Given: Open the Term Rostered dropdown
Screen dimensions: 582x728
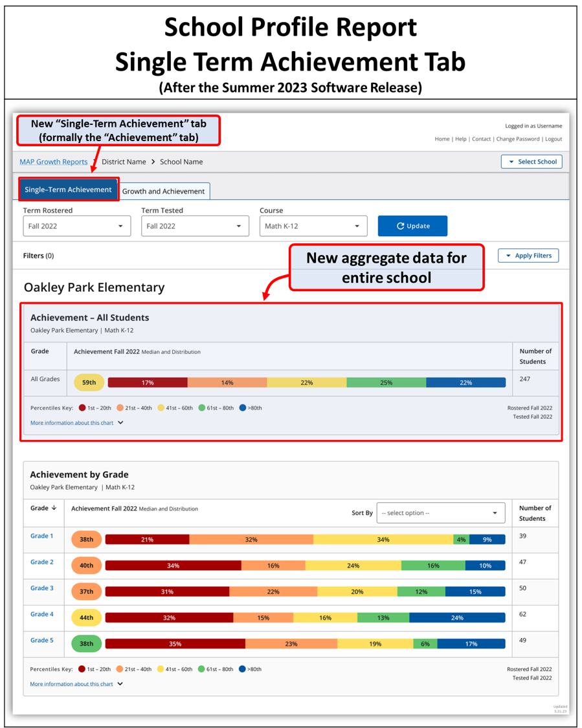Looking at the screenshot, I should coord(76,226).
